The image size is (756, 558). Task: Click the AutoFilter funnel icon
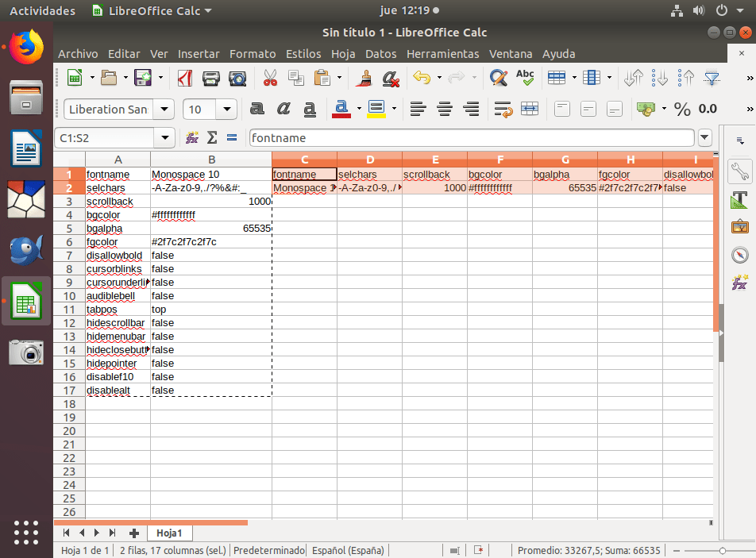tap(712, 78)
